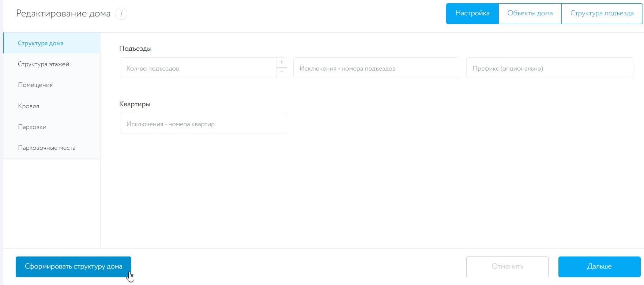
Task: Click the Квартиры section heading
Action: 135,104
